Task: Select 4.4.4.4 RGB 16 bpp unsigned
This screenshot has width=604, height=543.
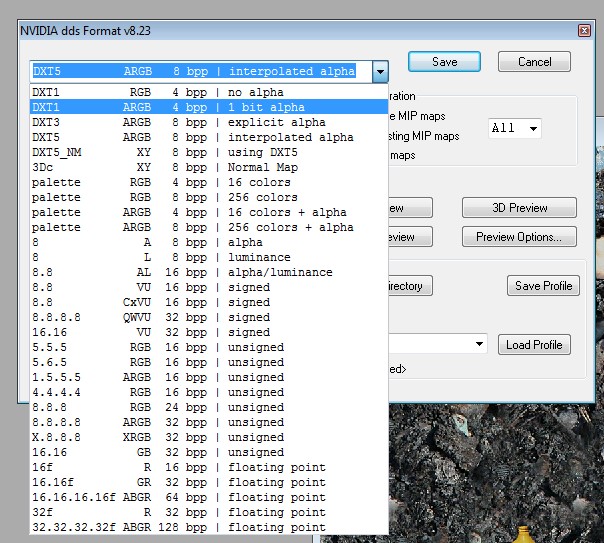Action: pos(209,392)
